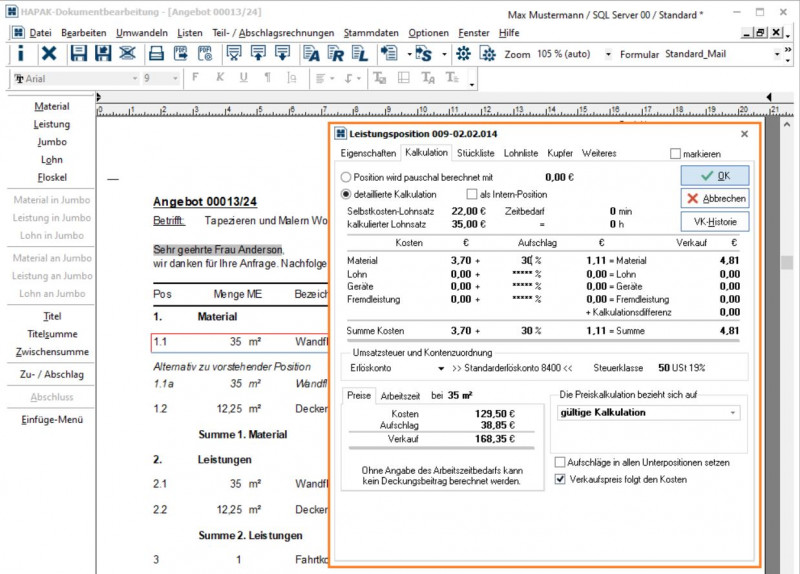The width and height of the screenshot is (800, 574).
Task: Check 'Aufschläge in allen Unterpositionen setzen'
Action: point(559,462)
